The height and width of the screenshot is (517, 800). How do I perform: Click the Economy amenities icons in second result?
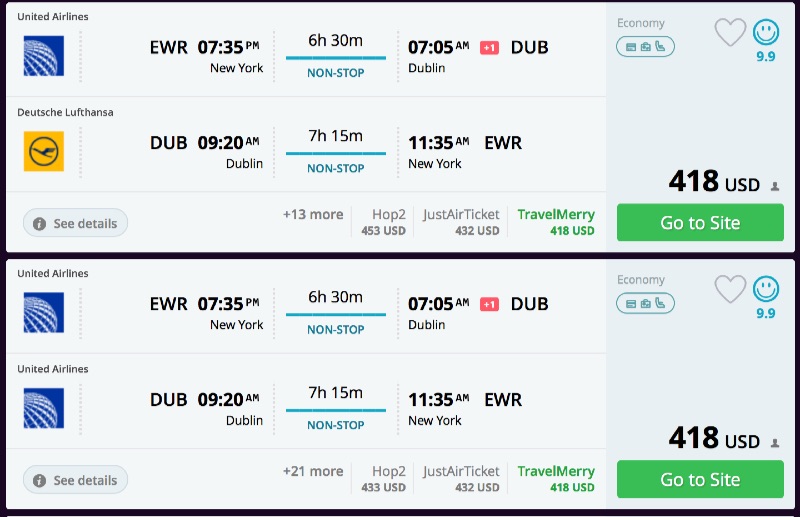click(x=645, y=303)
